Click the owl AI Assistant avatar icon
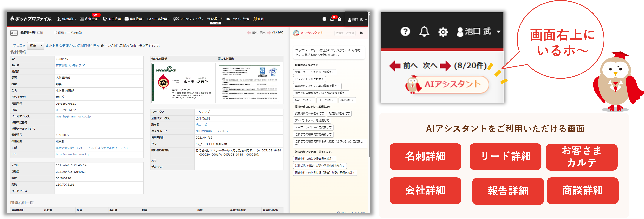Viewport: 644px width, 219px height. (296, 33)
